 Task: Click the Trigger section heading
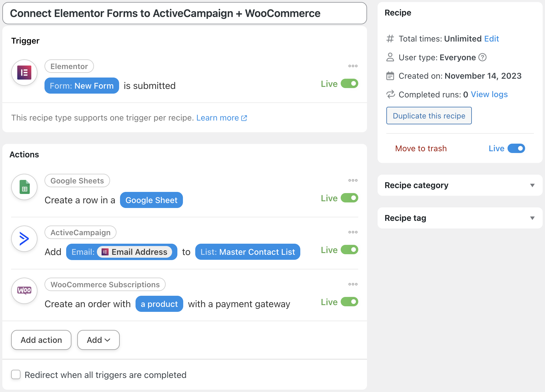click(25, 41)
